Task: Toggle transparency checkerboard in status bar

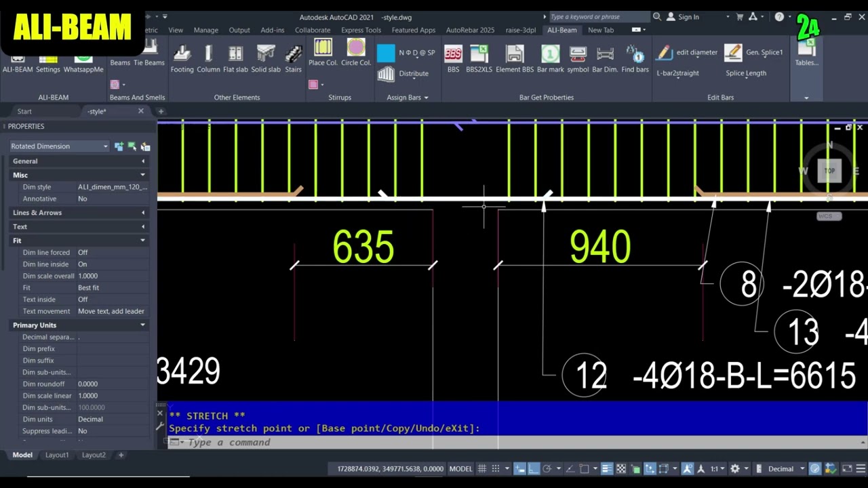Action: click(621, 468)
